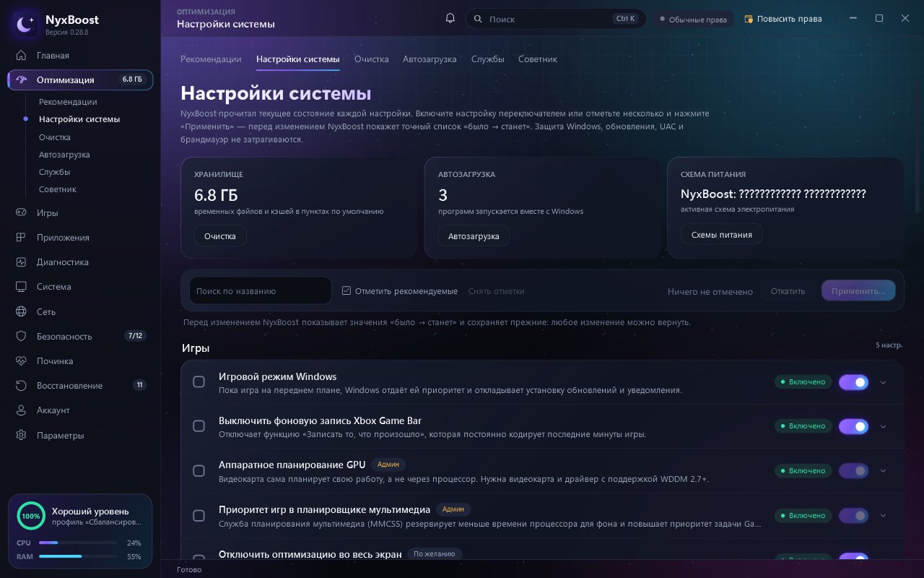Switch to the Службы tab
Image resolution: width=924 pixels, height=578 pixels.
point(488,59)
